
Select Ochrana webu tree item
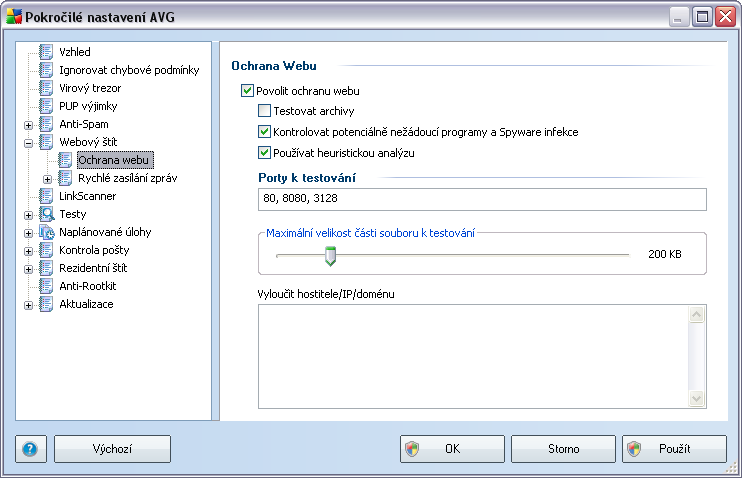click(114, 160)
